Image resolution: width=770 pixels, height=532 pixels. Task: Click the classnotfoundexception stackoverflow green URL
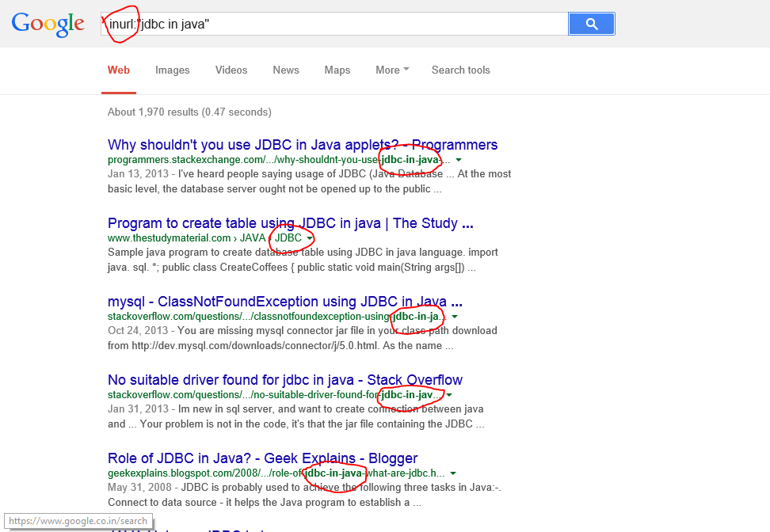pos(277,317)
